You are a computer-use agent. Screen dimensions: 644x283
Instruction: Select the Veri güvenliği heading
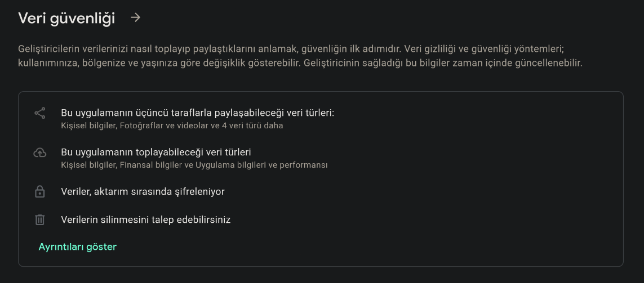point(66,19)
